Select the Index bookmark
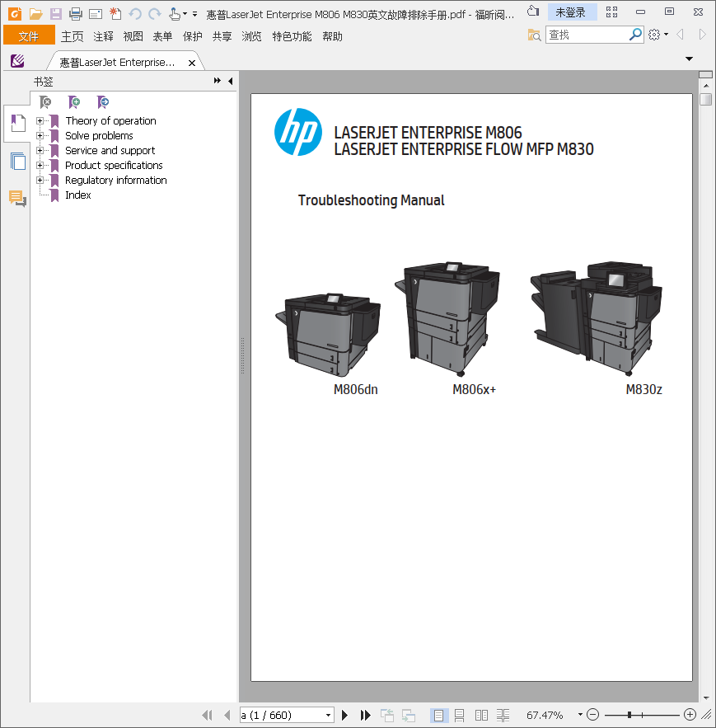Screen dimensions: 716x728 tap(78, 195)
